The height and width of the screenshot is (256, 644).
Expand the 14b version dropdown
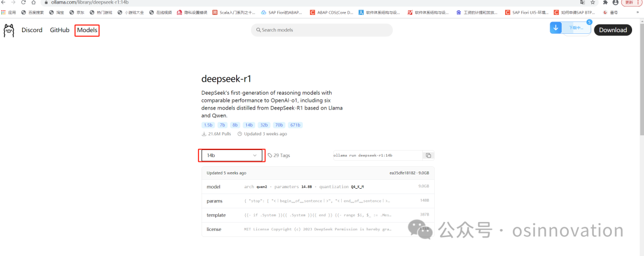pyautogui.click(x=231, y=155)
